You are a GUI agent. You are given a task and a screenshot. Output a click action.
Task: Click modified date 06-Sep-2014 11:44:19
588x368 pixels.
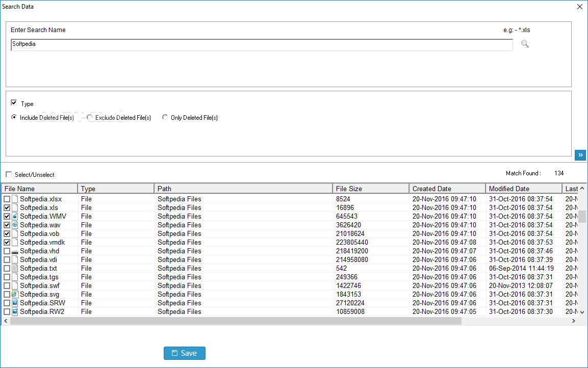coord(521,268)
